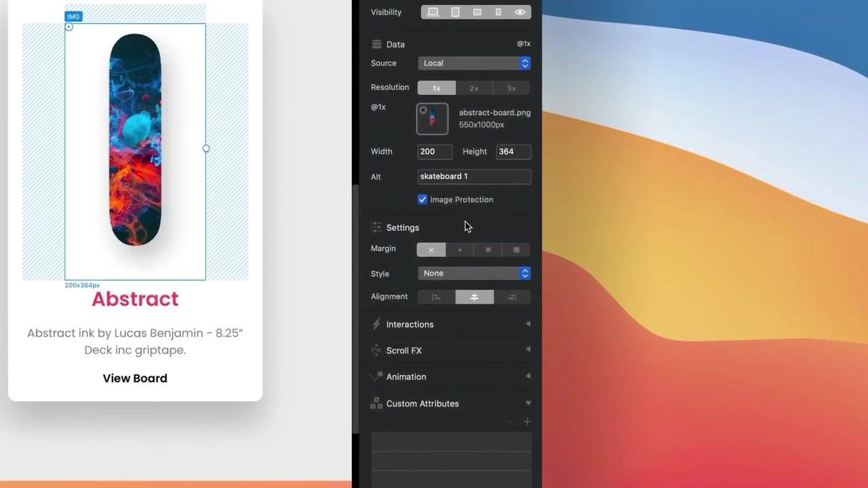Click the Custom Attributes blocks icon

(376, 403)
